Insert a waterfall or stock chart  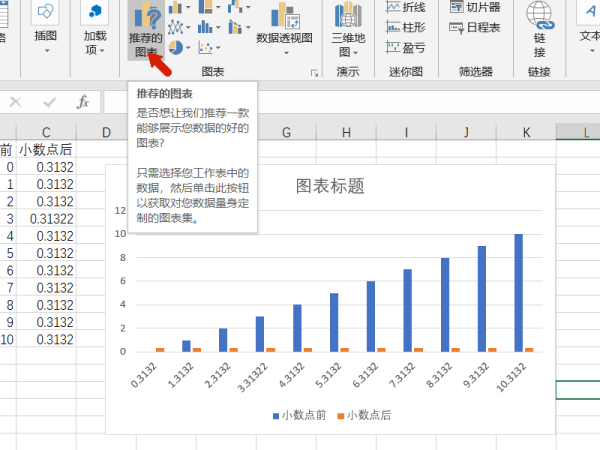[x=235, y=7]
